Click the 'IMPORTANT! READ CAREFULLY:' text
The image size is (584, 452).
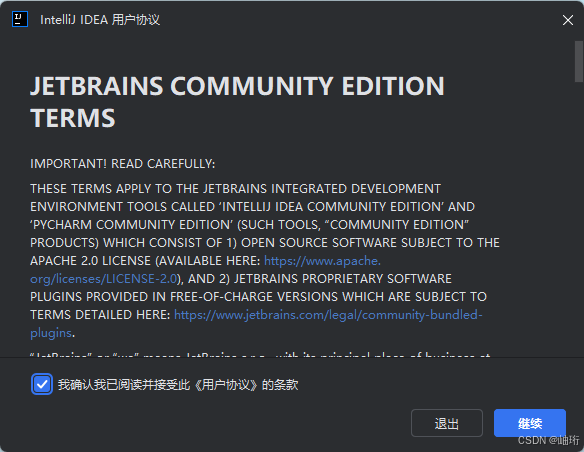coord(123,164)
